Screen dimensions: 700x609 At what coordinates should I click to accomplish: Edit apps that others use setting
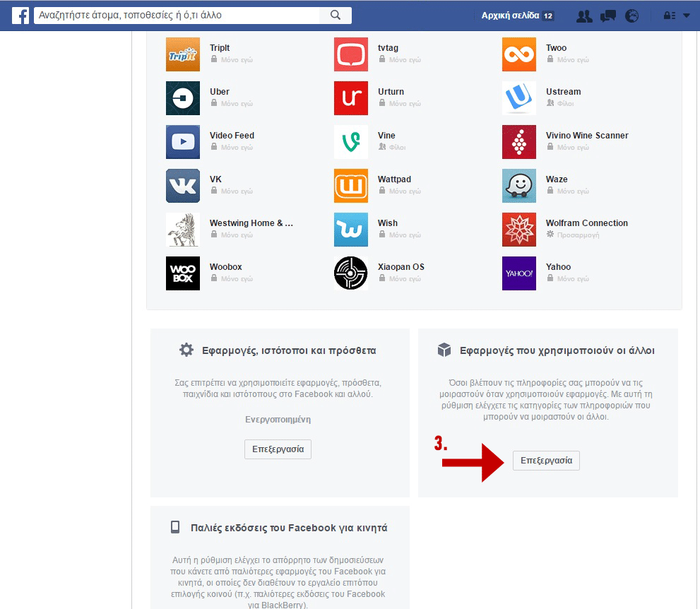[546, 461]
